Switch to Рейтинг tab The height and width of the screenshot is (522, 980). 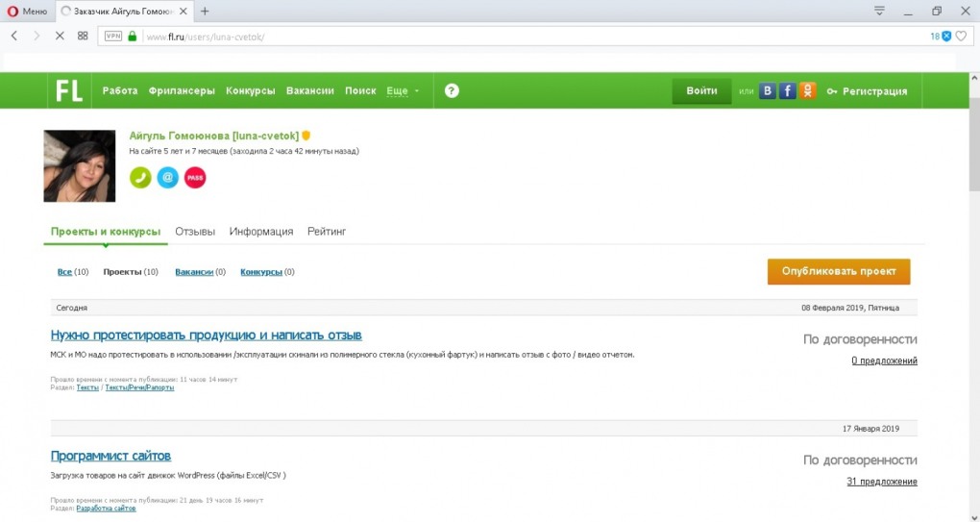pyautogui.click(x=327, y=232)
